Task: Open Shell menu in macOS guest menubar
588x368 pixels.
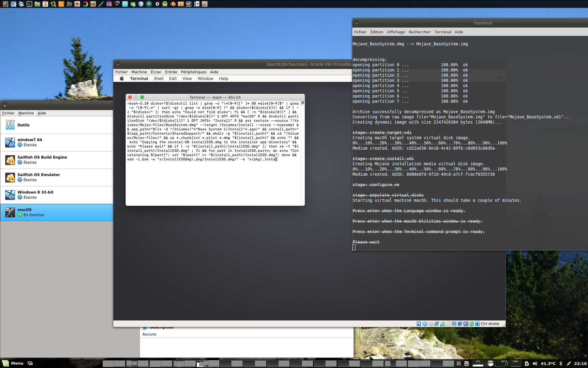Action: point(159,79)
